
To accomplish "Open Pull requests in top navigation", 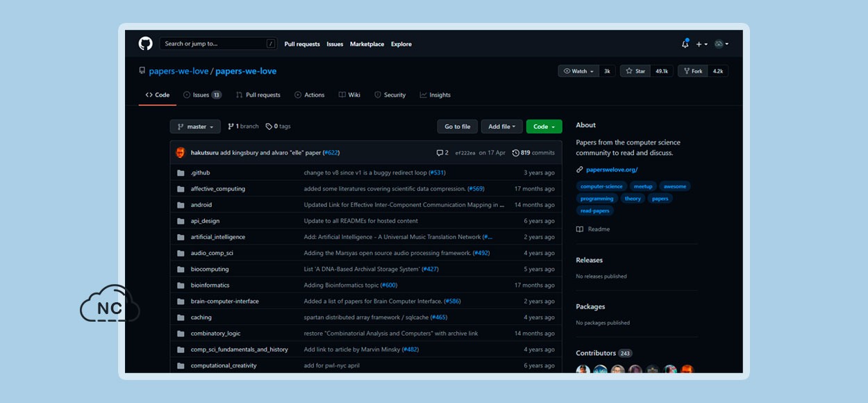I will (302, 44).
